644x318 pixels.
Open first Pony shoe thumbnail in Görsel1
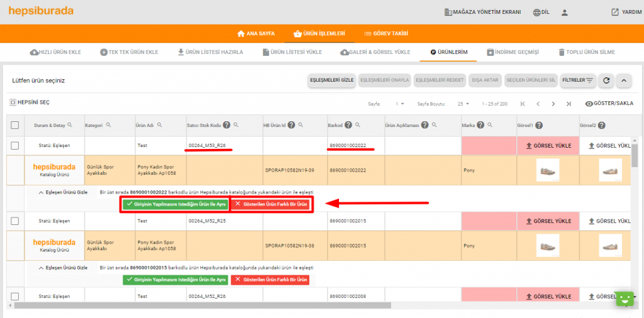tap(548, 170)
